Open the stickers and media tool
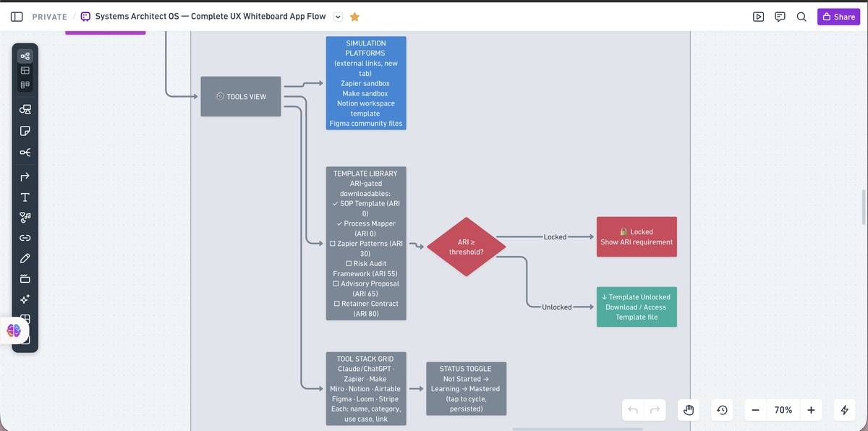This screenshot has height=431, width=868. coord(25,217)
